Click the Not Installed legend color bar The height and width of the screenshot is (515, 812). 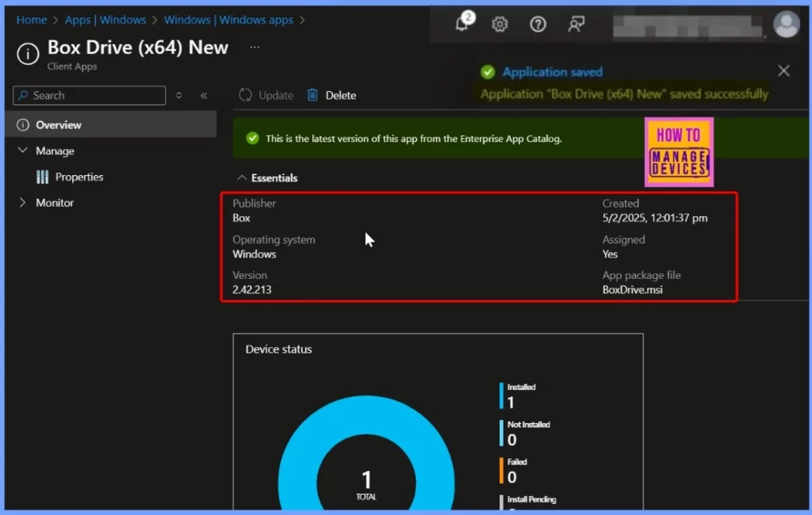[x=501, y=433]
